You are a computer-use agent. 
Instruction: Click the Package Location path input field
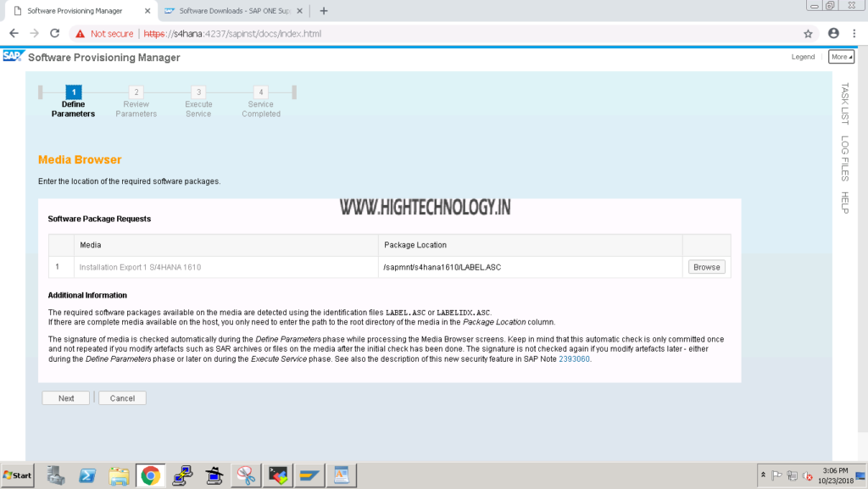click(x=531, y=267)
